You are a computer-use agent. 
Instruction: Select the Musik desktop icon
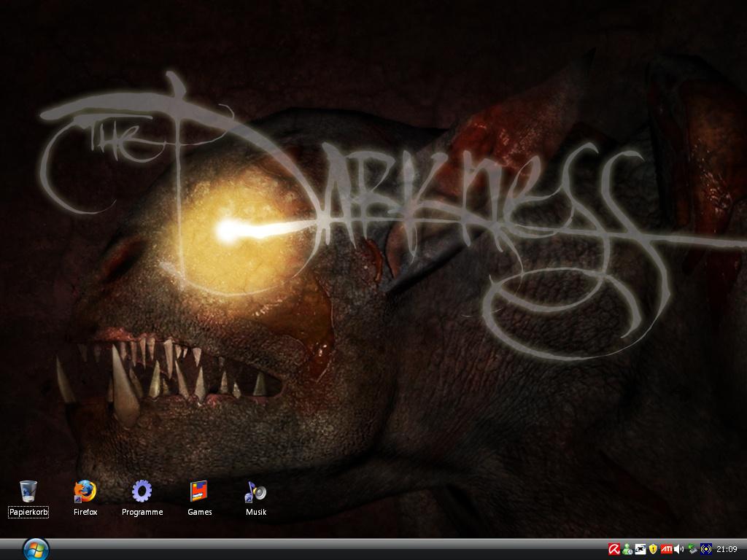[x=256, y=492]
